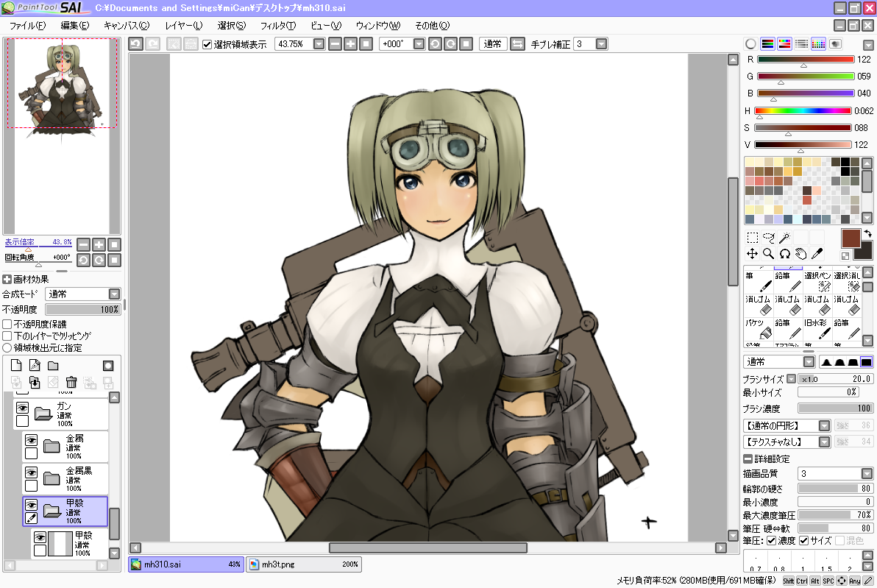Toggle the RGB slider panel icon

[767, 43]
